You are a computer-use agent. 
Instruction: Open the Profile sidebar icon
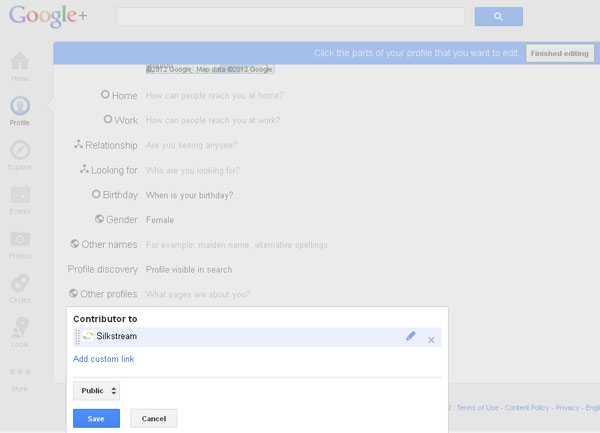pos(20,106)
